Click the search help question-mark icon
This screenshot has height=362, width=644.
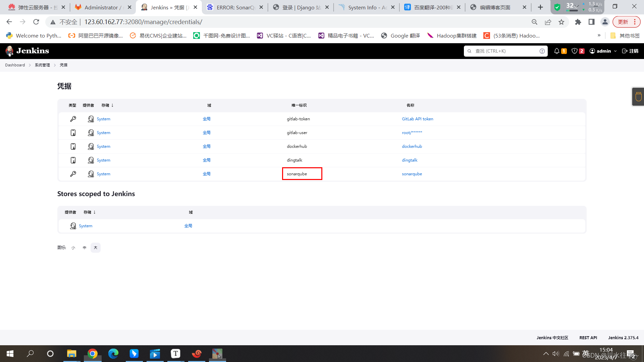tap(542, 51)
